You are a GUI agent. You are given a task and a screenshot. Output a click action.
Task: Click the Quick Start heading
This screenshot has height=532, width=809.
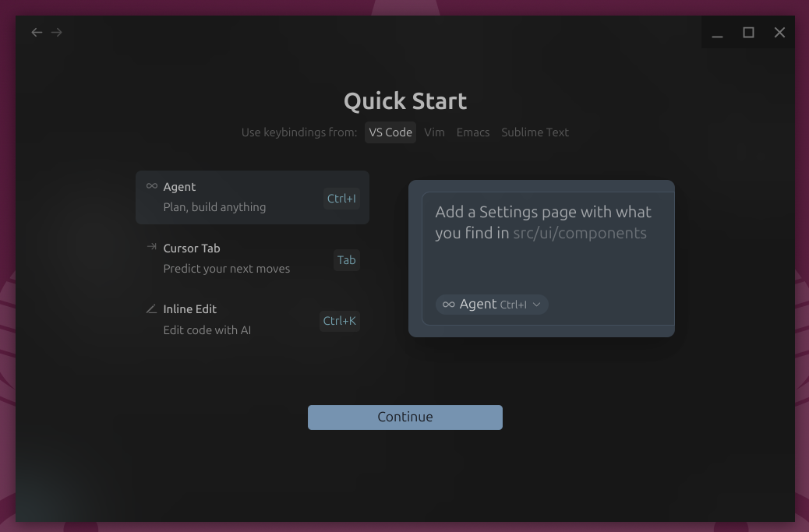pos(405,101)
